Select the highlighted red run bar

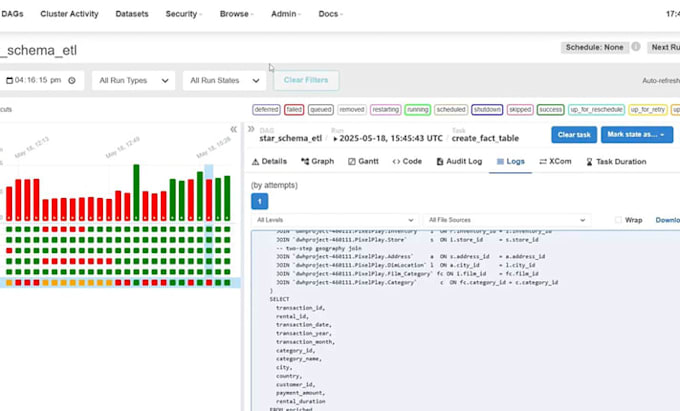click(x=209, y=200)
